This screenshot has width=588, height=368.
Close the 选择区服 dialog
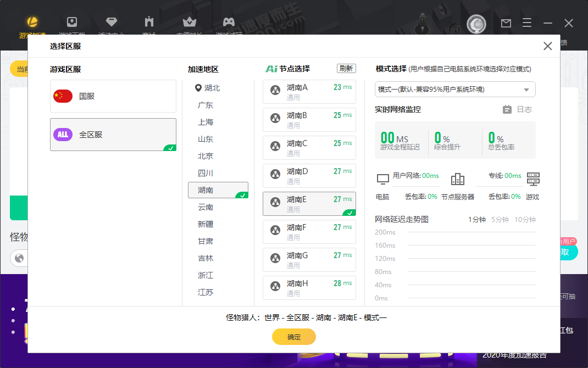click(x=547, y=46)
